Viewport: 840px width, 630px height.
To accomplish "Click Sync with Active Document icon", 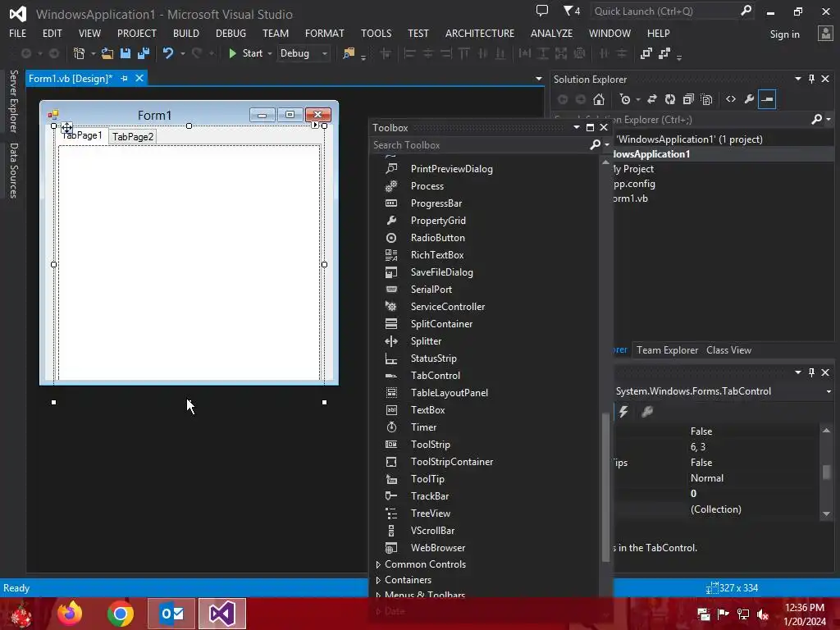I will 652,99.
